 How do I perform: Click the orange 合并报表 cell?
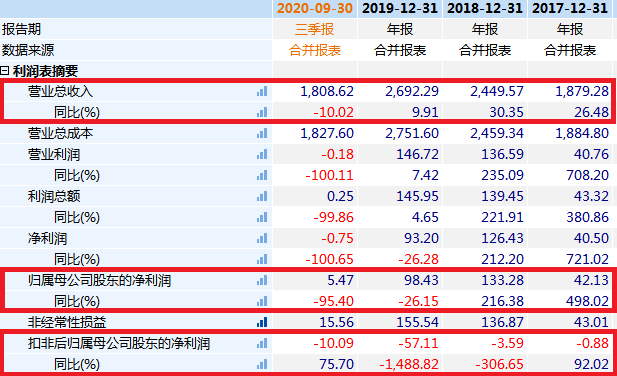click(x=315, y=50)
